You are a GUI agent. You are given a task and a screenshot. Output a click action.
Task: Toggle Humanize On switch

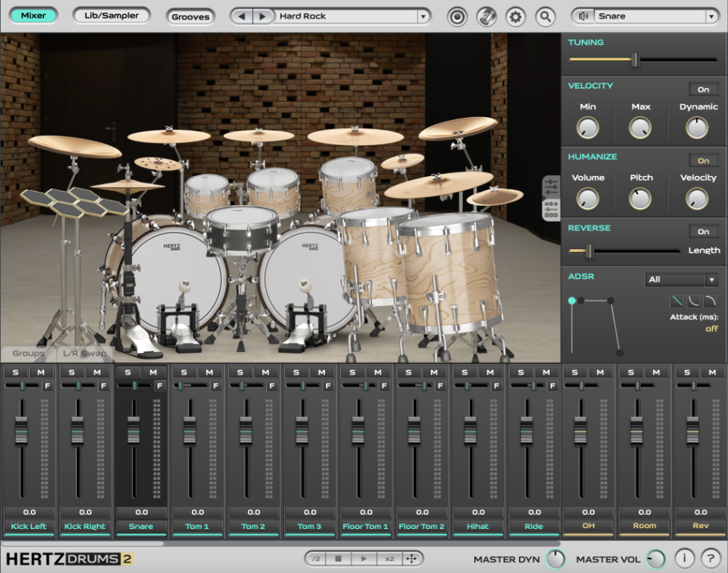click(703, 160)
